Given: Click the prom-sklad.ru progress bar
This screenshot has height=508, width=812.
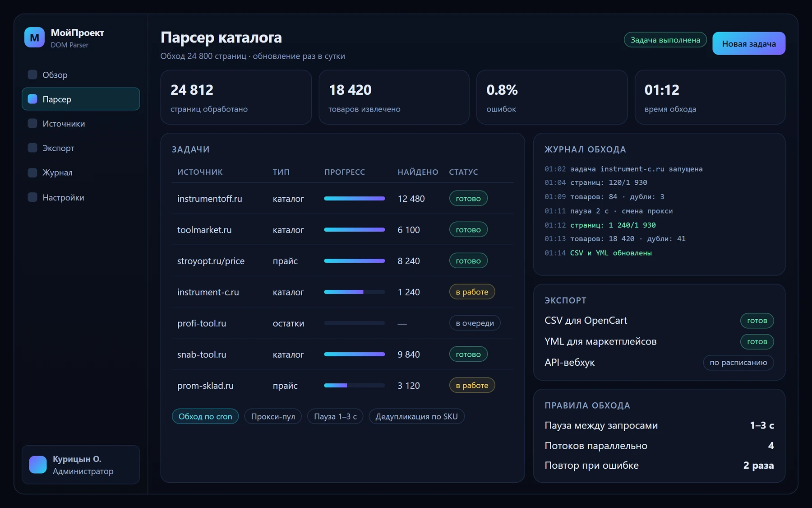Looking at the screenshot, I should pyautogui.click(x=355, y=385).
